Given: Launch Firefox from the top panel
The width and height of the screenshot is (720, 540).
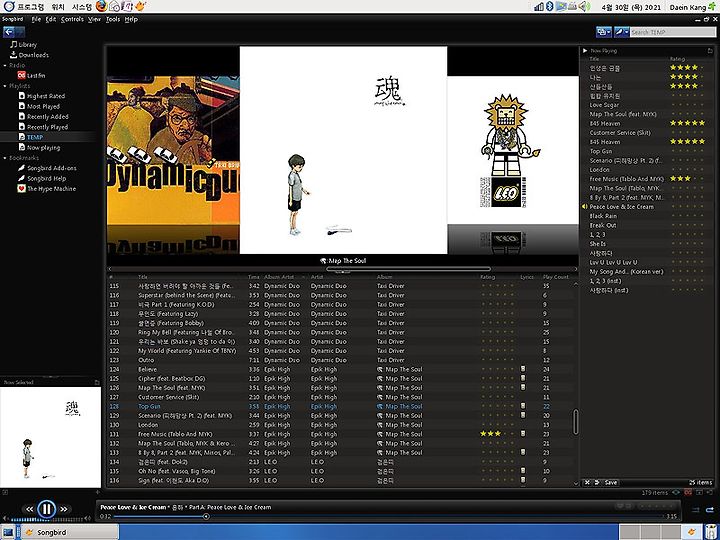Looking at the screenshot, I should pos(101,6).
